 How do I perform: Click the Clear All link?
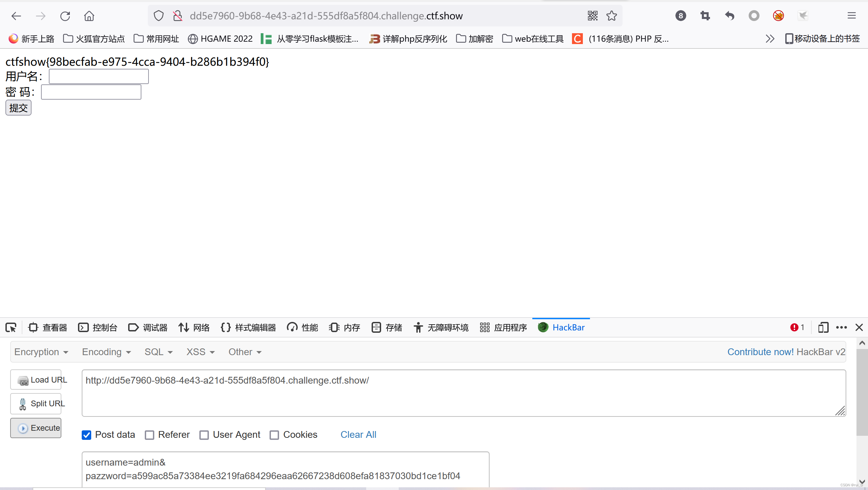coord(358,434)
